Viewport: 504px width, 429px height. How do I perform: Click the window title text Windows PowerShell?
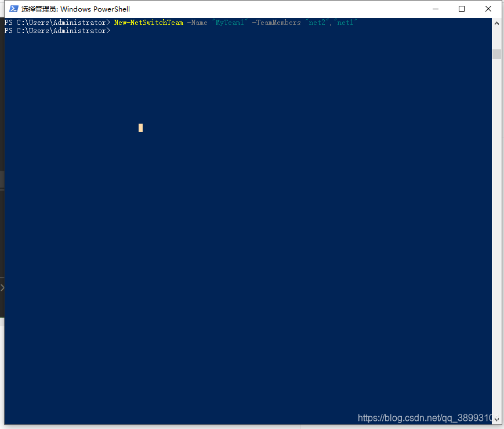click(95, 9)
